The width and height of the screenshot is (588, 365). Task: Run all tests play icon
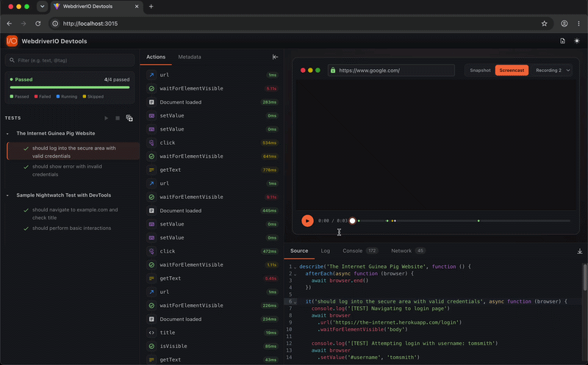coord(106,118)
